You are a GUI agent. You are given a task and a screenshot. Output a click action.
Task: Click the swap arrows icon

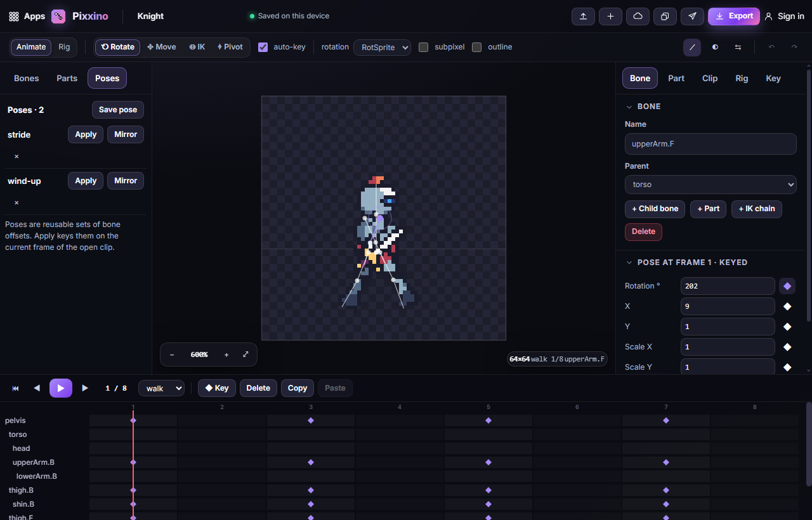(x=738, y=47)
